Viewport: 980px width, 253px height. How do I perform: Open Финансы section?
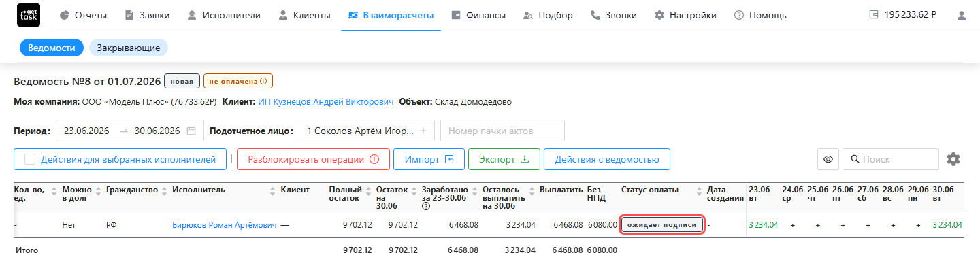click(x=478, y=15)
